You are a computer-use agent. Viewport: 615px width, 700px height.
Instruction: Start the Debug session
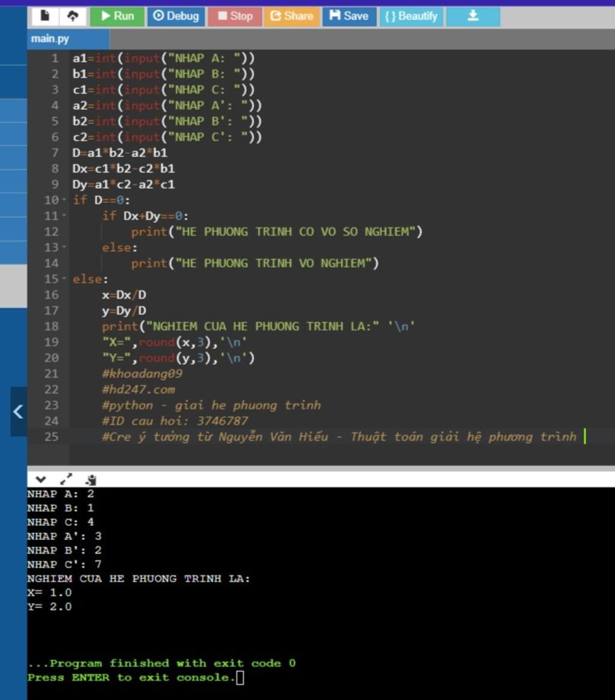pyautogui.click(x=176, y=16)
